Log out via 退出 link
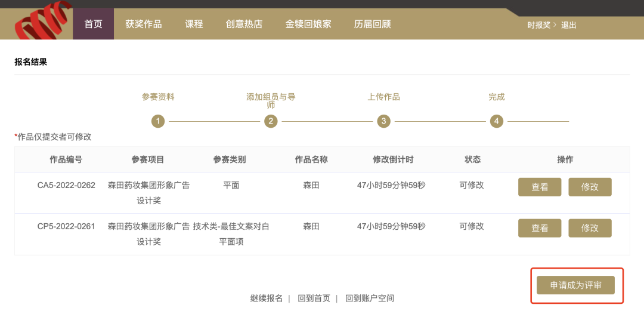Screen dimensions: 644x317 click(x=569, y=25)
